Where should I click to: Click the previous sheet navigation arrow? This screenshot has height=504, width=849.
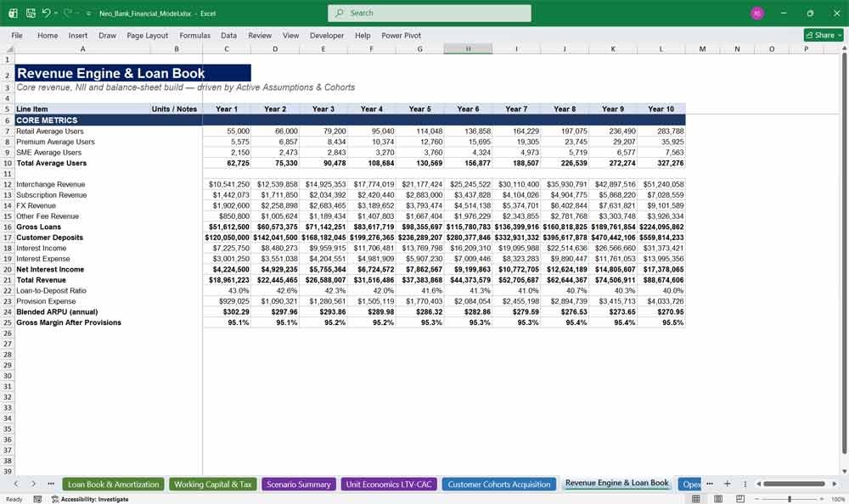coord(16,484)
